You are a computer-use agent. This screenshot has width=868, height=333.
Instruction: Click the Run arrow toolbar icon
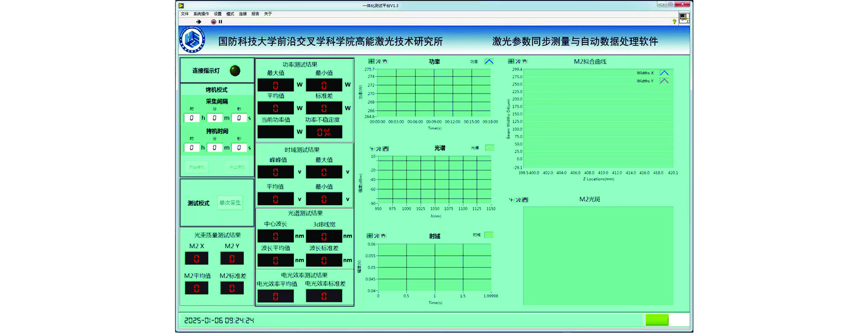point(199,22)
